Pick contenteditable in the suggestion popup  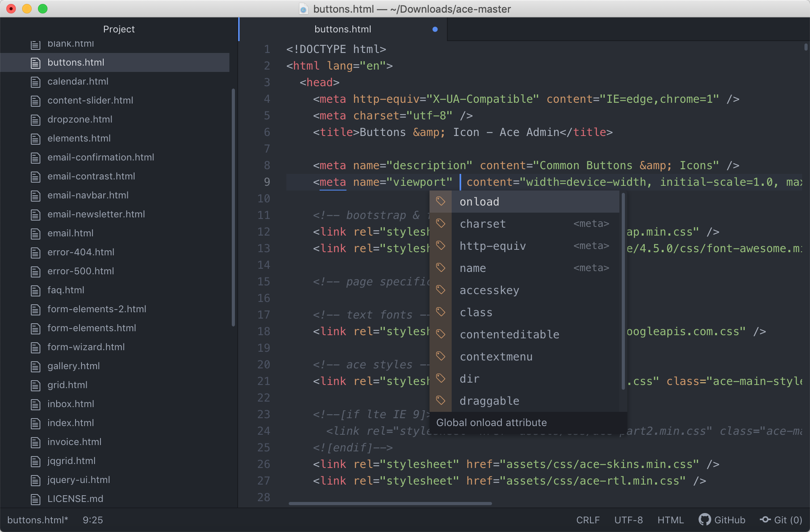pos(509,334)
